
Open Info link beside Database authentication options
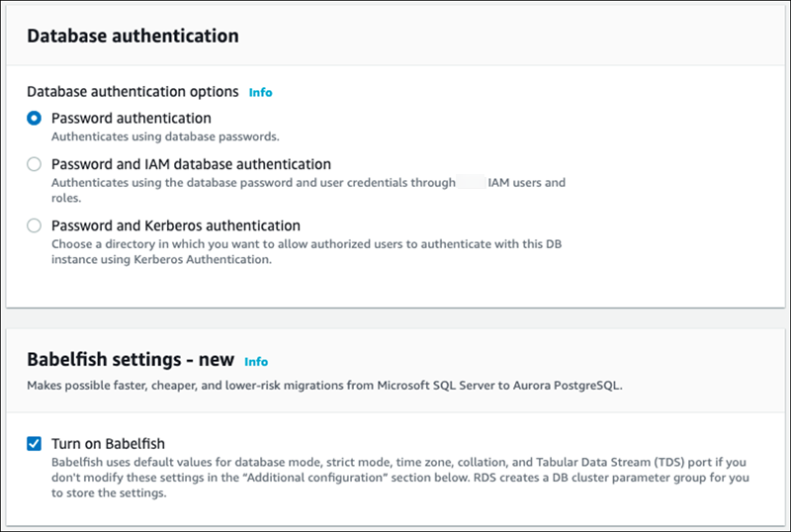(260, 92)
